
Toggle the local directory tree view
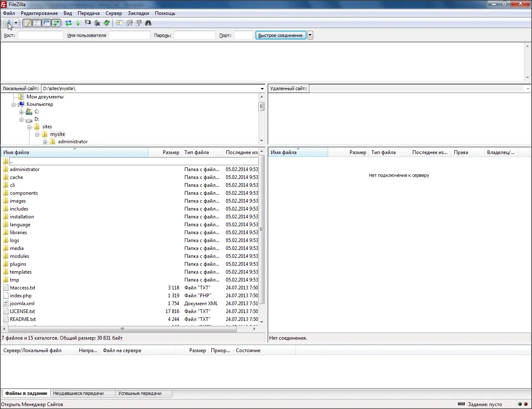[x=37, y=23]
